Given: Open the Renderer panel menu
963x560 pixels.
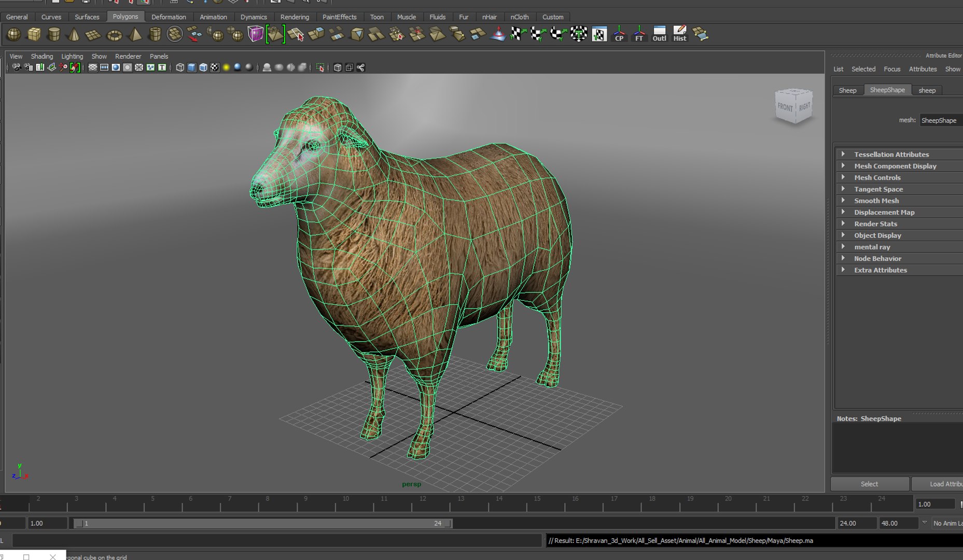Looking at the screenshot, I should 128,57.
